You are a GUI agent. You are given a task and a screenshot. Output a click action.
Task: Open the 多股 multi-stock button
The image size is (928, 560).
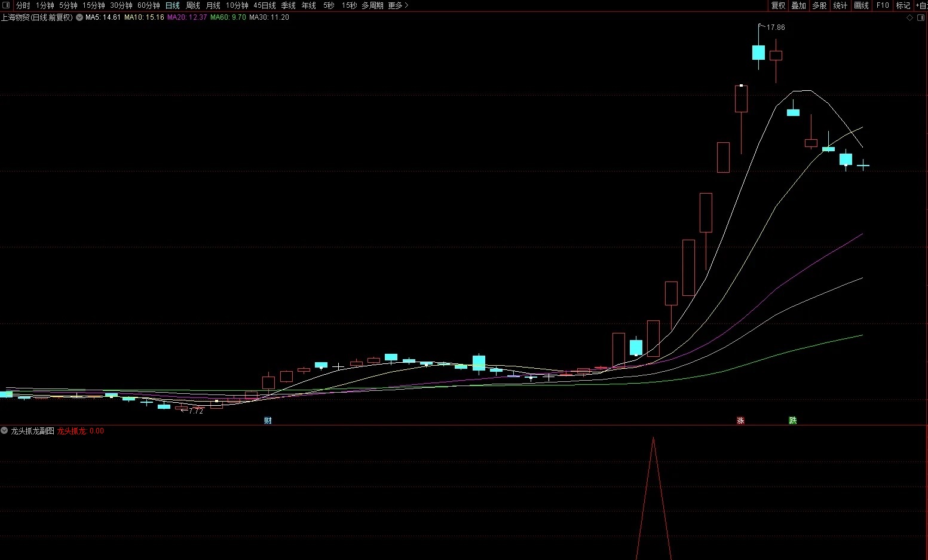pos(820,5)
